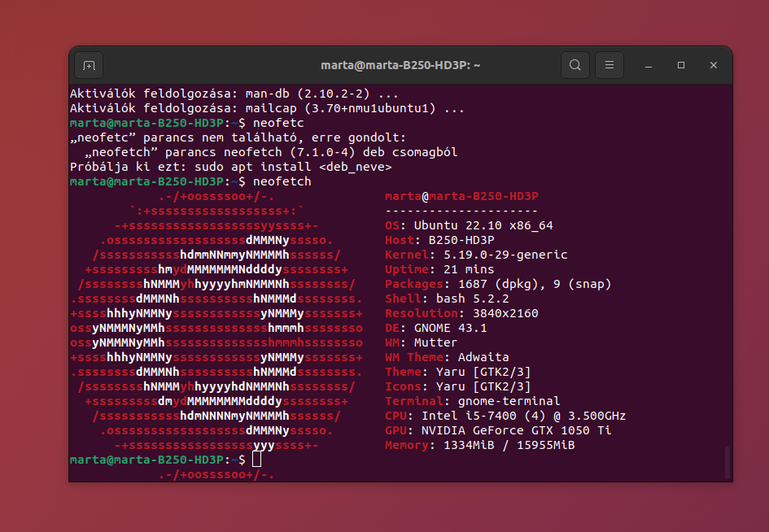Click the "Host: B250-HD3P" line

pyautogui.click(x=439, y=240)
